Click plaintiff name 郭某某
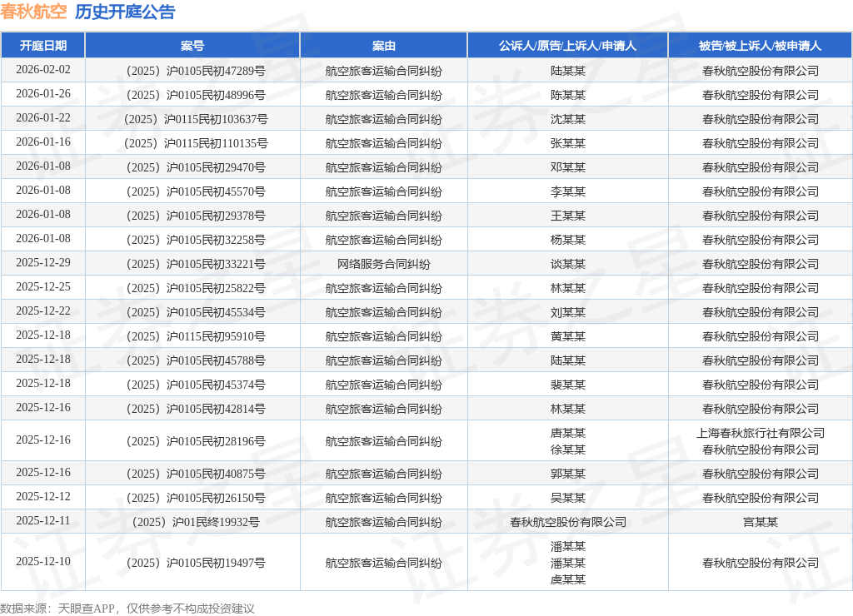Viewport: 853px width, 616px height. 567,474
